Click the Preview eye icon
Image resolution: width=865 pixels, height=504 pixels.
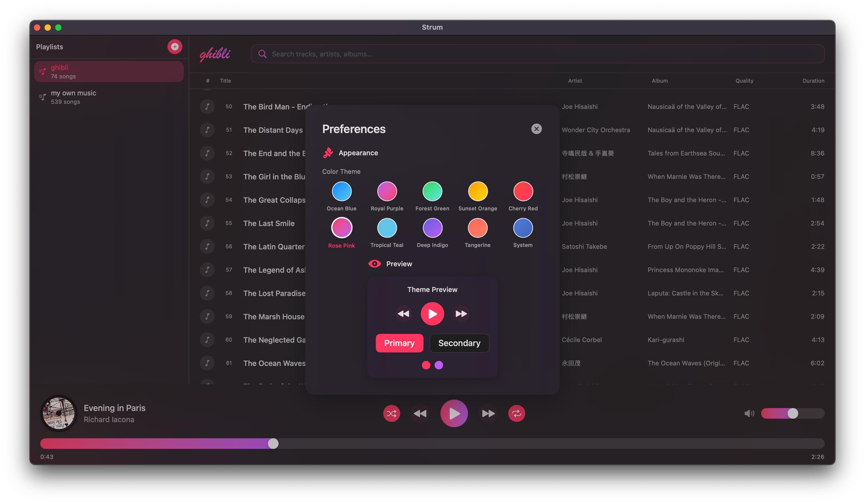374,264
